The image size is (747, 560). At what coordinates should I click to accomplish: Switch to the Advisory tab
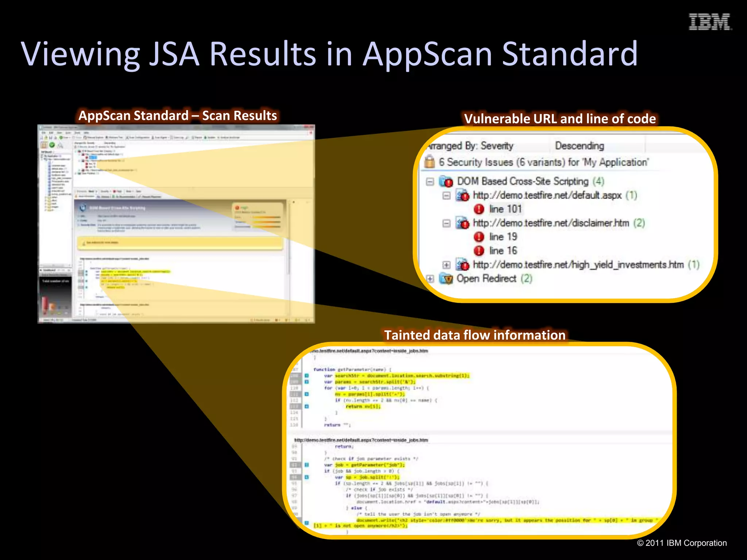tap(103, 197)
